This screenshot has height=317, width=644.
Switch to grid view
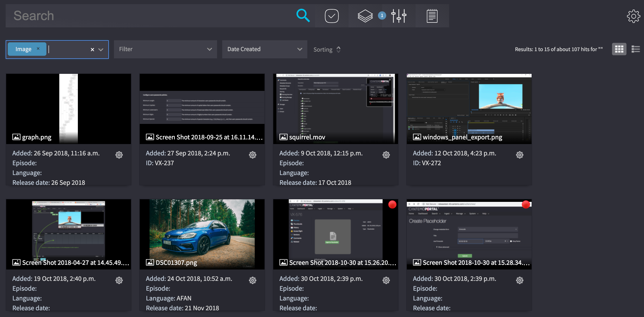coord(619,49)
